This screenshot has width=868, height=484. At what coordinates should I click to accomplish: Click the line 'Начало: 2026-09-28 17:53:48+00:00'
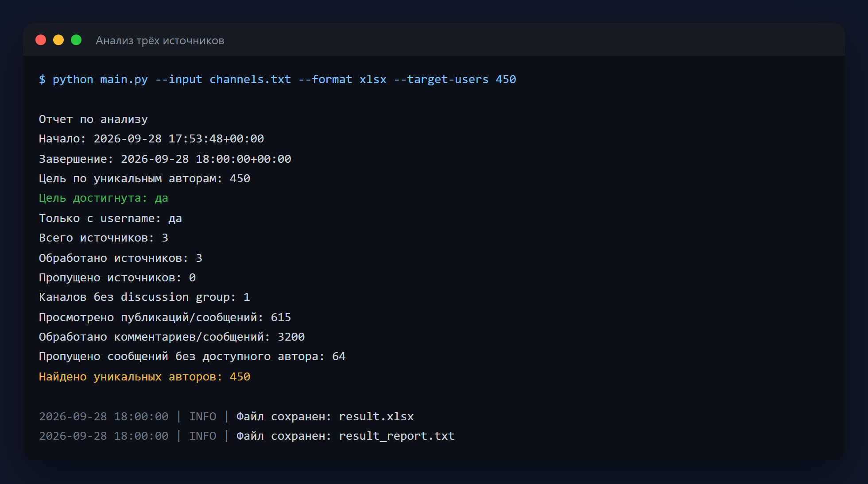click(151, 139)
